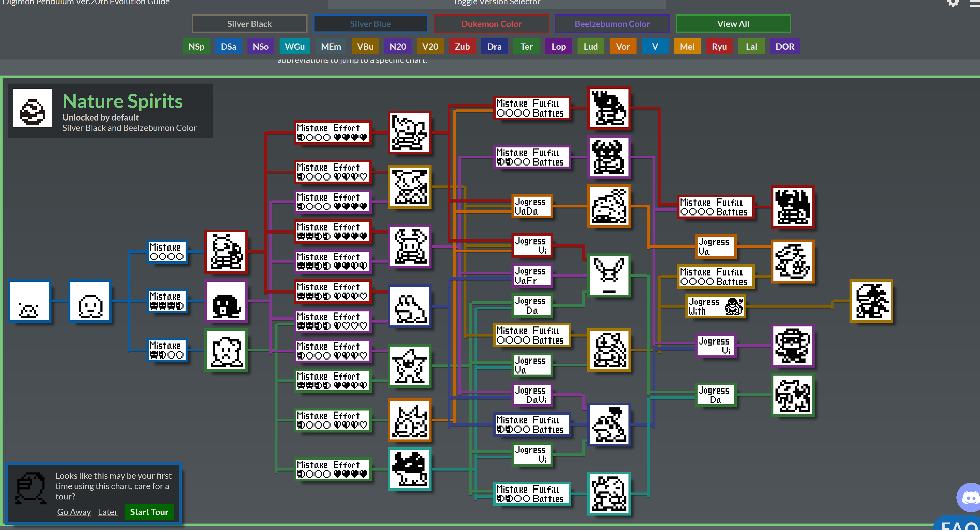Select the top red-bordered champion sprite
980x530 pixels.
[410, 133]
